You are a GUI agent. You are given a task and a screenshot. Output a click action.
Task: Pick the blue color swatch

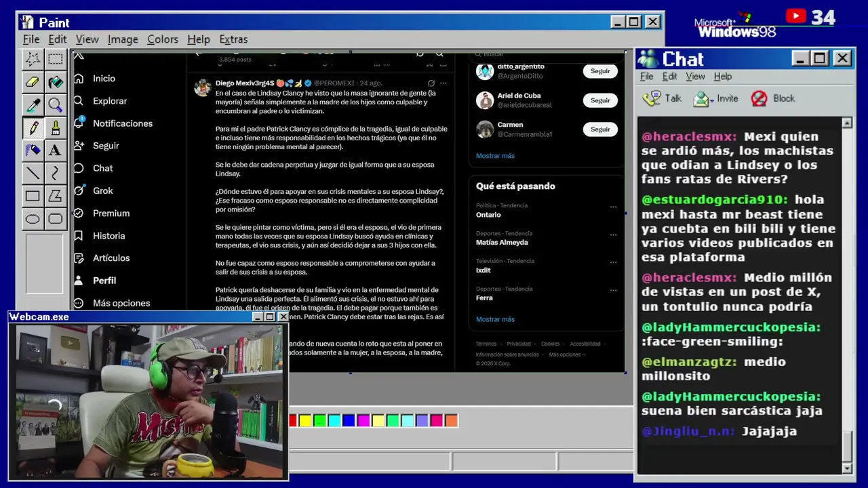pyautogui.click(x=349, y=421)
